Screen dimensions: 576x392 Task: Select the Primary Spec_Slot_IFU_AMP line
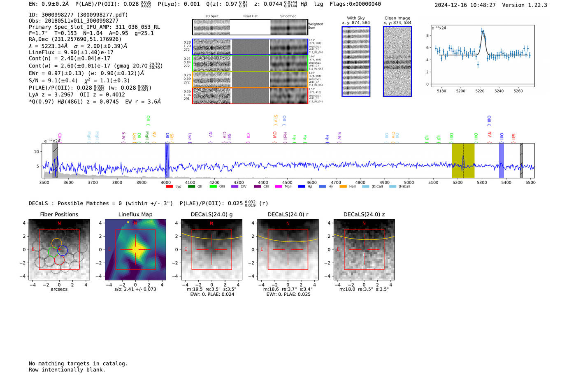coord(95,27)
